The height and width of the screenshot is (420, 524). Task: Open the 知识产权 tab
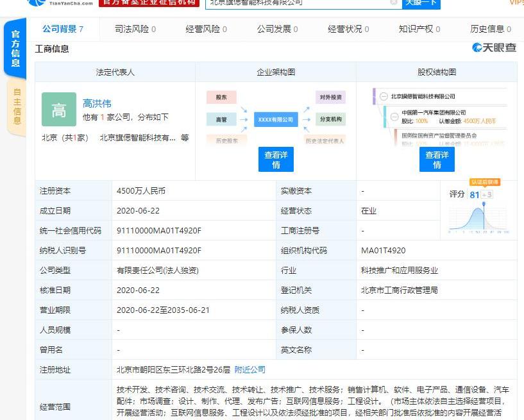coord(419,29)
